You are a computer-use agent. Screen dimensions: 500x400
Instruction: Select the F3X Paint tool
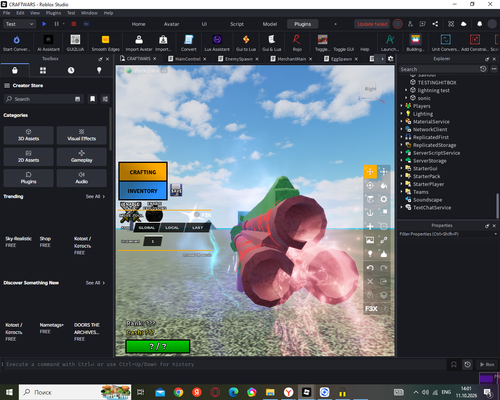(384, 185)
